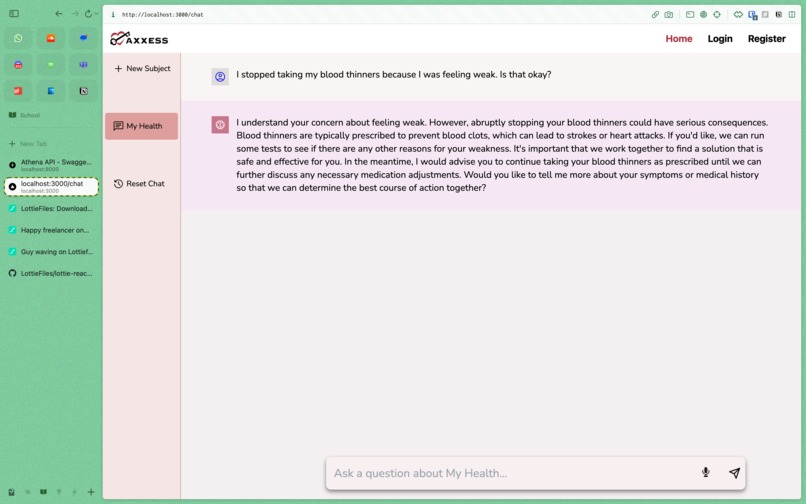Click the Axxess logo
Image resolution: width=806 pixels, height=504 pixels.
(x=139, y=39)
